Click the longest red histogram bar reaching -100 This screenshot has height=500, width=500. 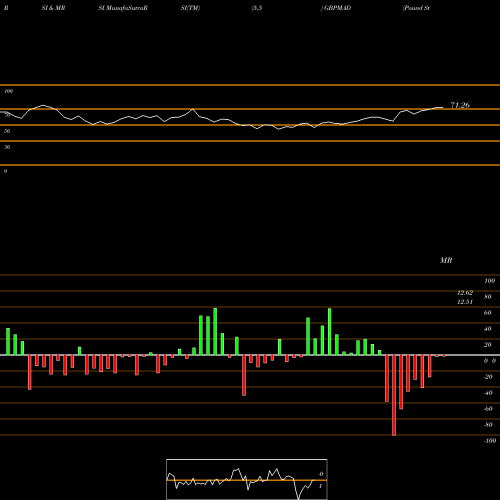pyautogui.click(x=394, y=395)
